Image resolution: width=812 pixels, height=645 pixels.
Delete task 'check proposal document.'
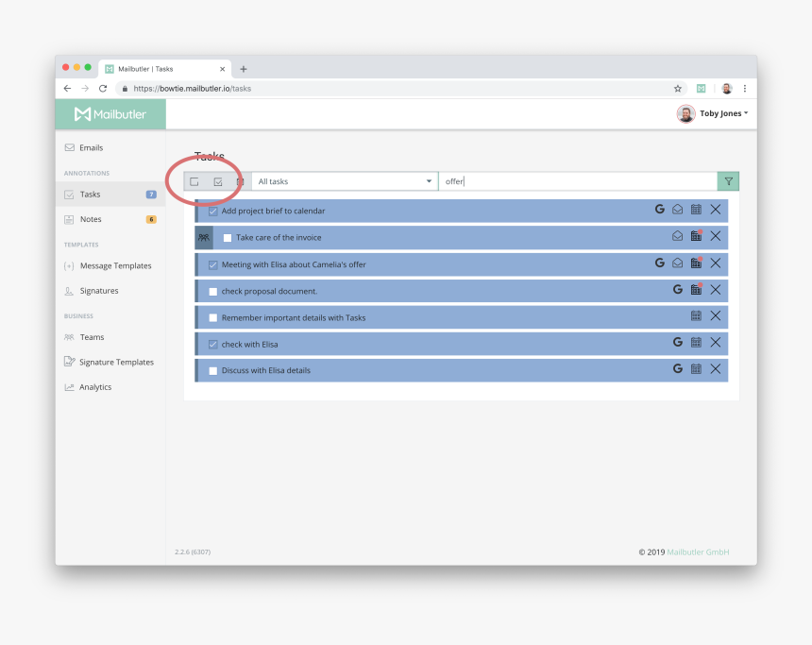715,290
